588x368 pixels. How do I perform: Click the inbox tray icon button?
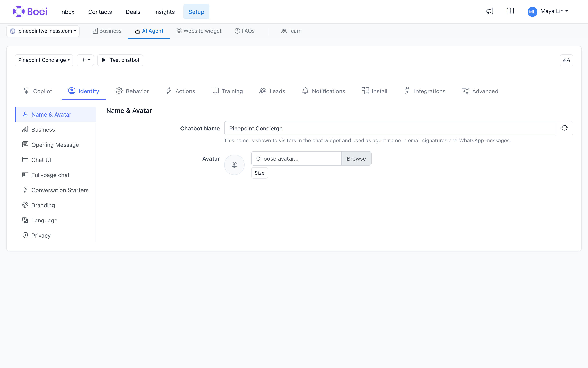(x=566, y=60)
